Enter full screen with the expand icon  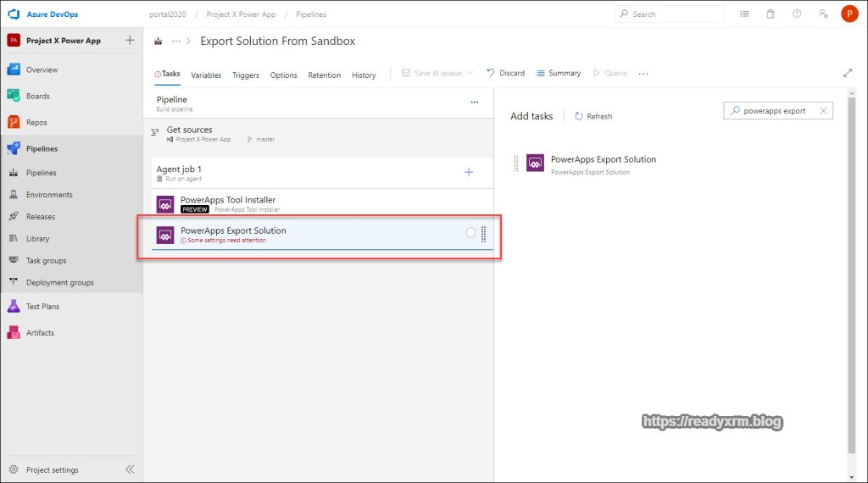(848, 74)
